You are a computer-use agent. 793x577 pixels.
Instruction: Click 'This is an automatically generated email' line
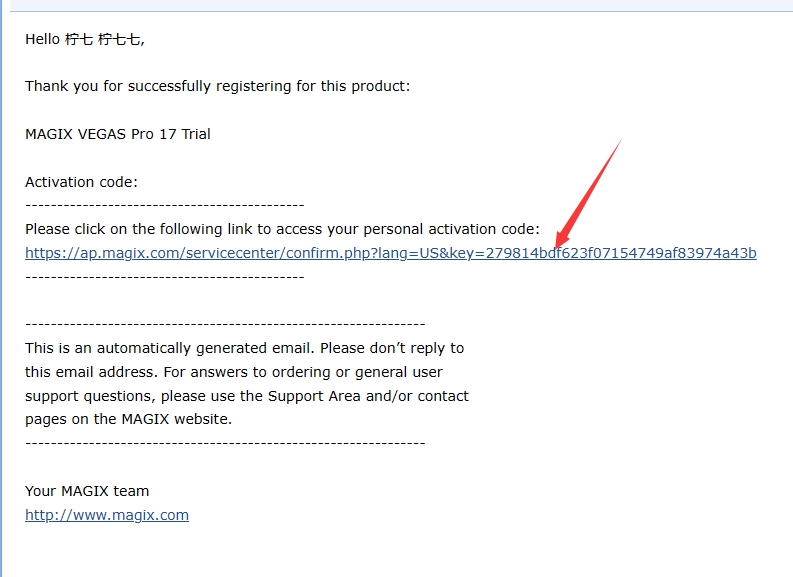coord(245,348)
